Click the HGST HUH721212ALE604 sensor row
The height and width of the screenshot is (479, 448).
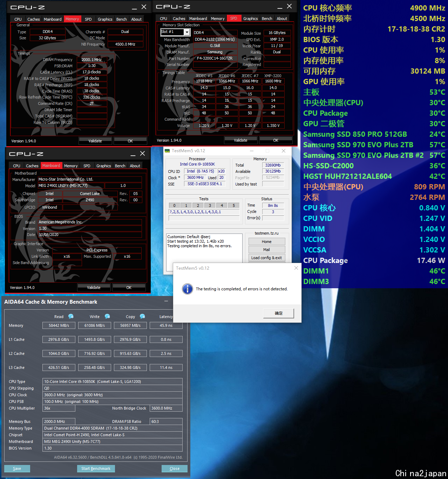pyautogui.click(x=374, y=176)
